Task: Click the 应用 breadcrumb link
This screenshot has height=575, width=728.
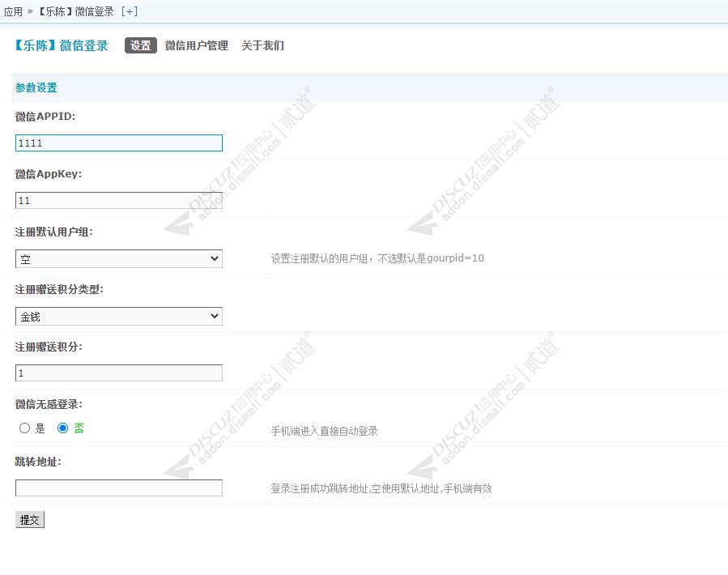Action: (x=13, y=11)
